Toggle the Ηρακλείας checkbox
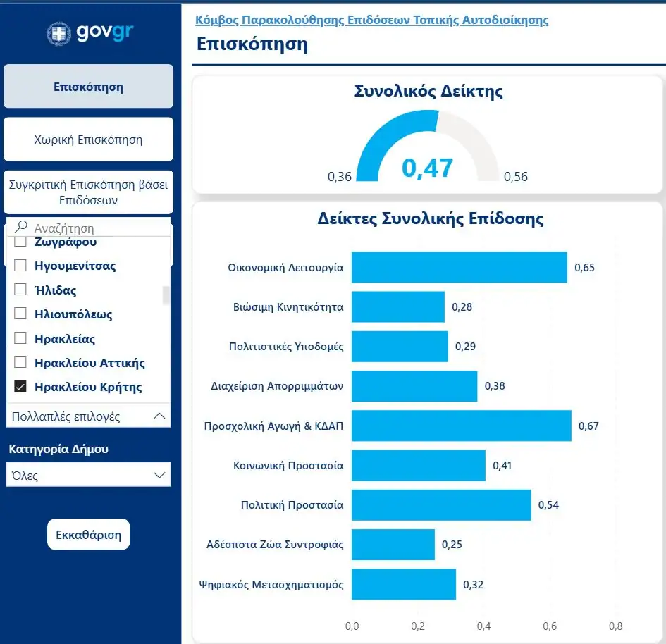666x644 pixels. (20, 339)
